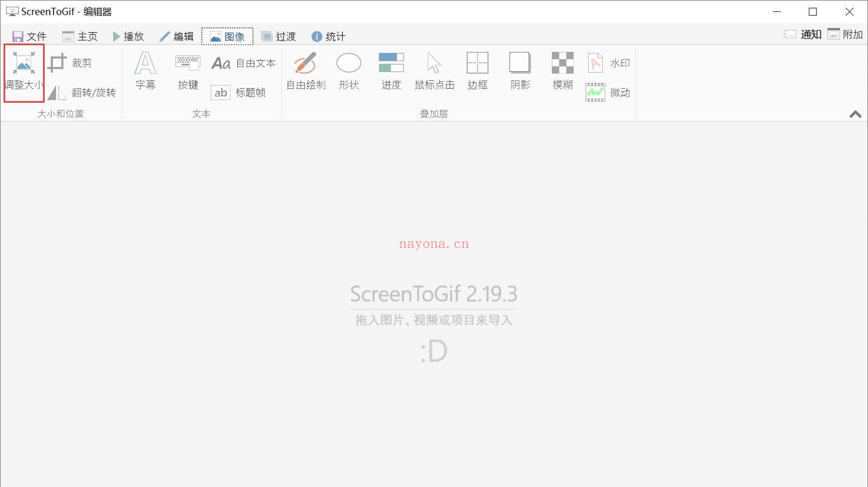Image resolution: width=868 pixels, height=487 pixels.
Task: Close the ScreenToGif editor window
Action: click(x=849, y=11)
